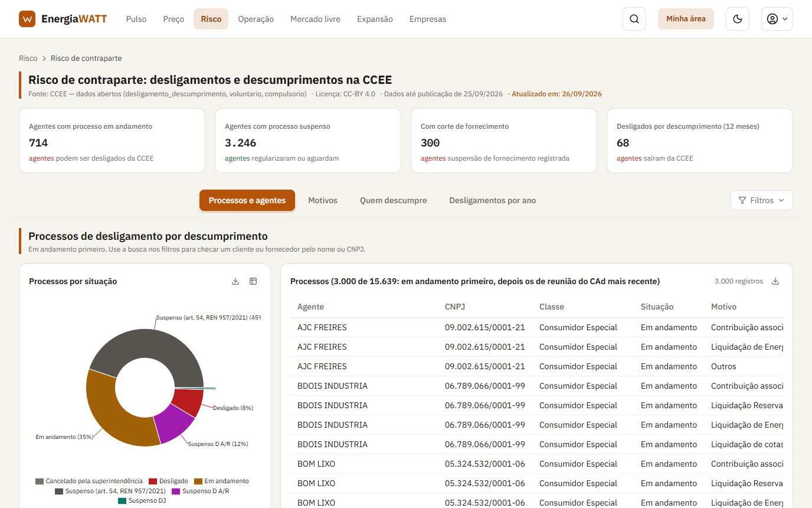Sort by CNPJ column header

click(454, 307)
